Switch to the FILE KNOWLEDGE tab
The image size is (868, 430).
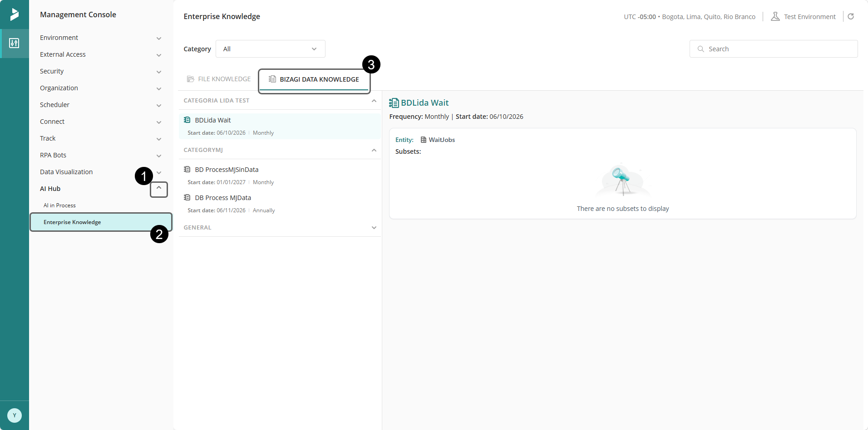coord(219,79)
